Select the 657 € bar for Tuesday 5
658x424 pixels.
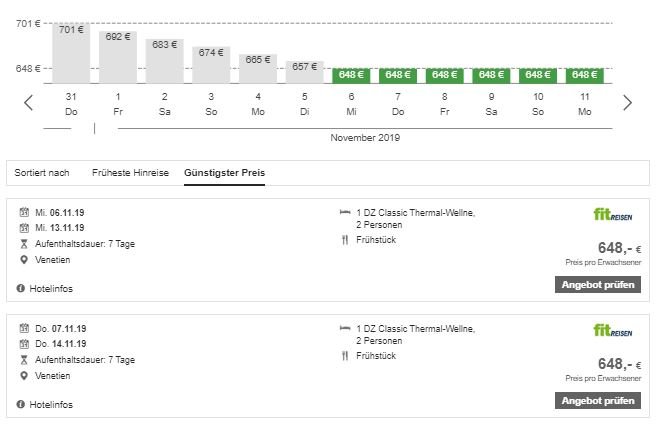tap(303, 71)
